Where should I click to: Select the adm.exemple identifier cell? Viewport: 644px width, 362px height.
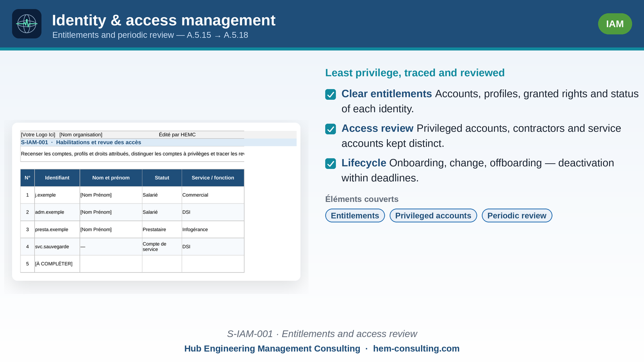[57, 212]
